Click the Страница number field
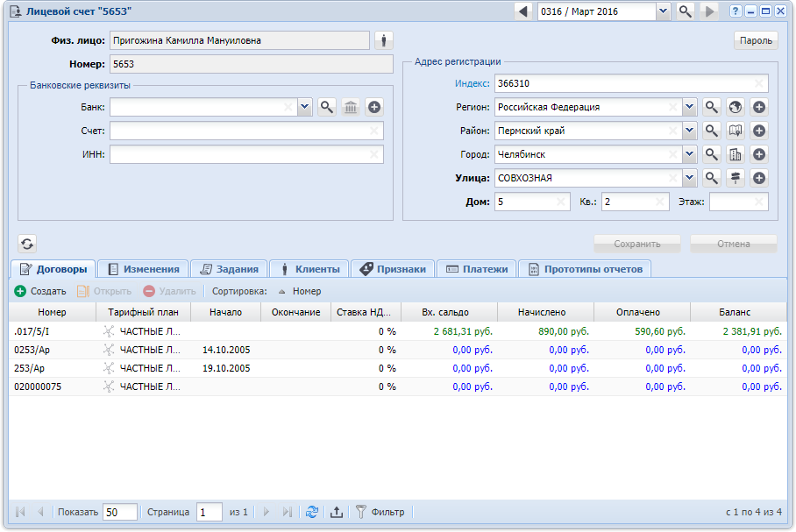Viewport: 796px width, 532px height. tap(210, 512)
